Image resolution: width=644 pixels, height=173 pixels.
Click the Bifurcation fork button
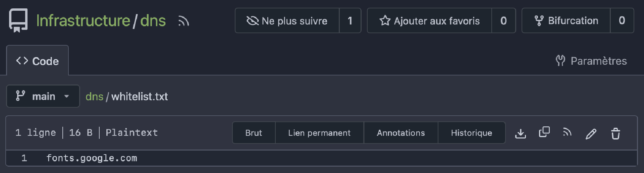(x=566, y=21)
